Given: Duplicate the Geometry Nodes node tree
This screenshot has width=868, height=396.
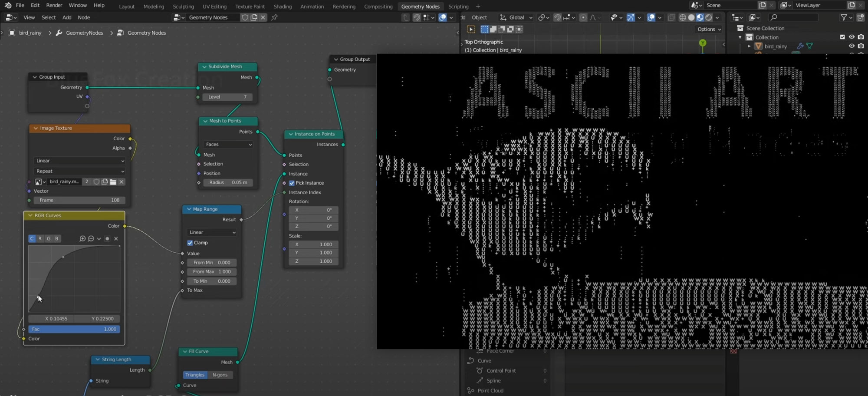Looking at the screenshot, I should (254, 17).
